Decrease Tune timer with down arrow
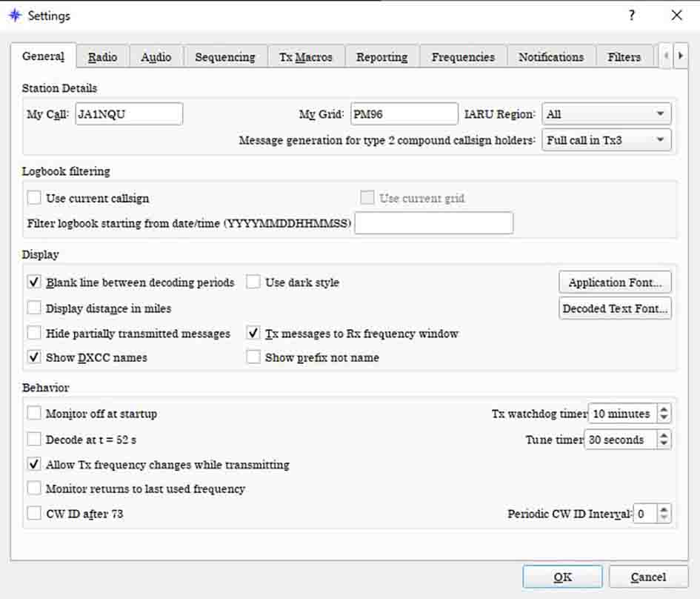This screenshot has width=700, height=599. tap(664, 443)
